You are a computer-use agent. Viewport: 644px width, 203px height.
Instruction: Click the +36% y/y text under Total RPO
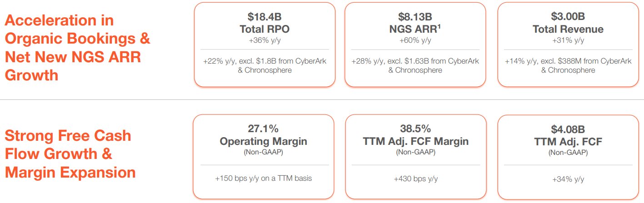tap(264, 40)
